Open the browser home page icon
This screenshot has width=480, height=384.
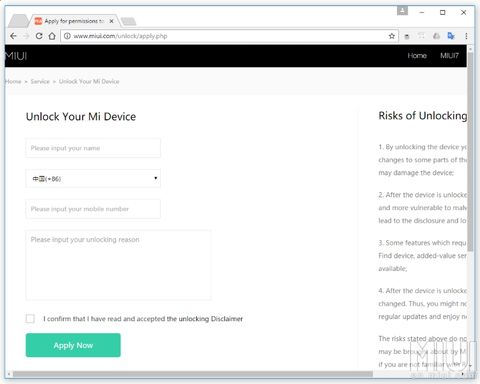point(52,36)
